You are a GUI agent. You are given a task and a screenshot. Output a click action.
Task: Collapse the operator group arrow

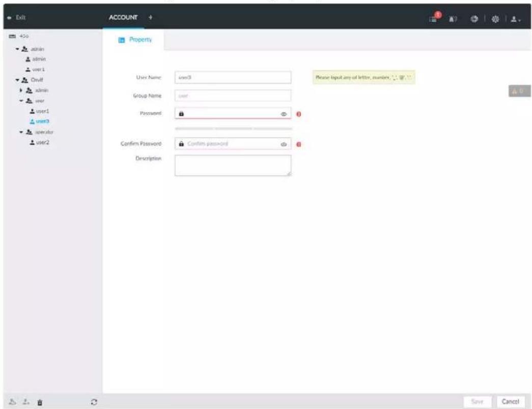(21, 132)
